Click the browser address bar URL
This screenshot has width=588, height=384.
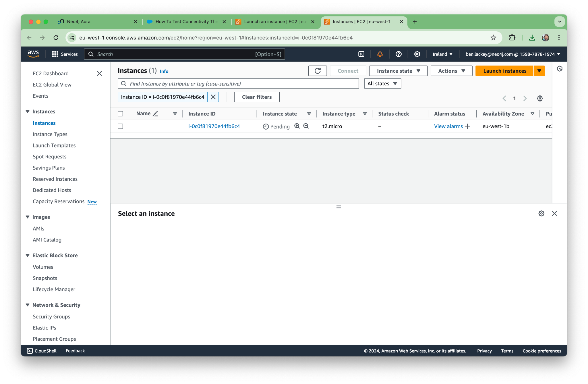[216, 38]
